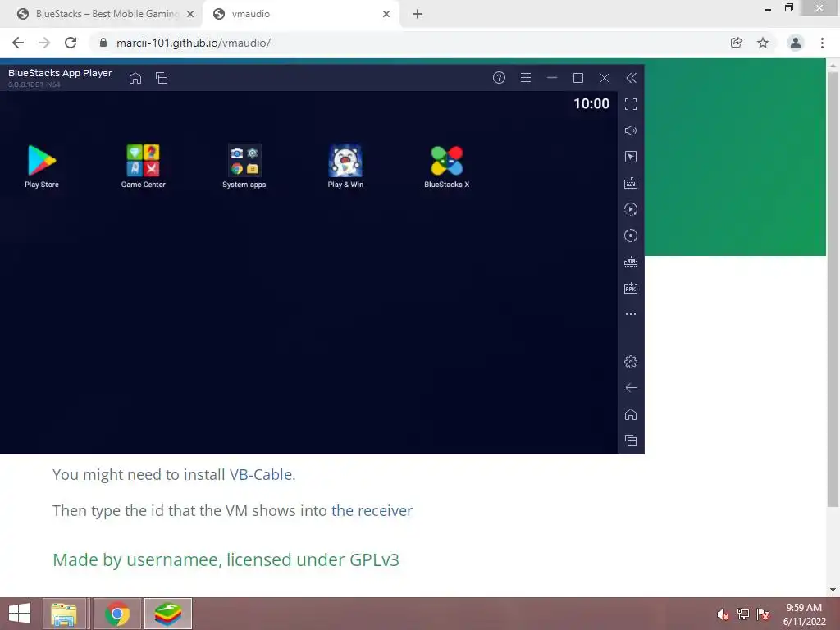Open File Explorer from taskbar
Viewport: 840px width, 630px height.
(64, 614)
